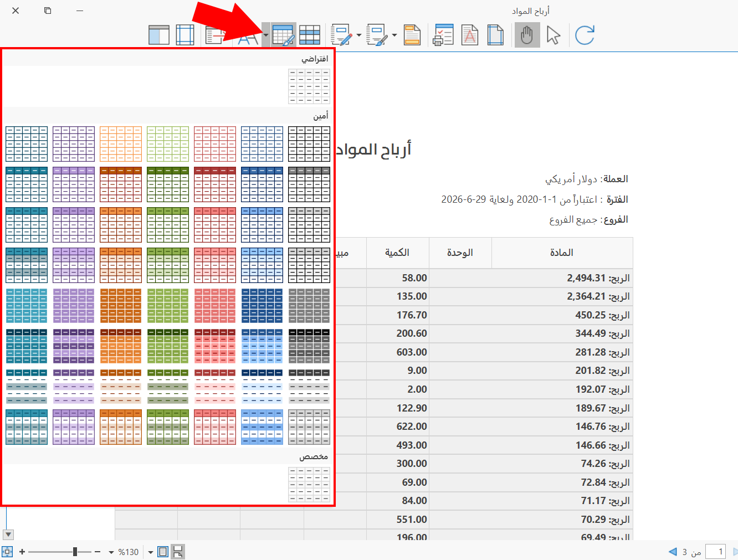Go to the previous page arrow
738x560 pixels.
(x=673, y=552)
